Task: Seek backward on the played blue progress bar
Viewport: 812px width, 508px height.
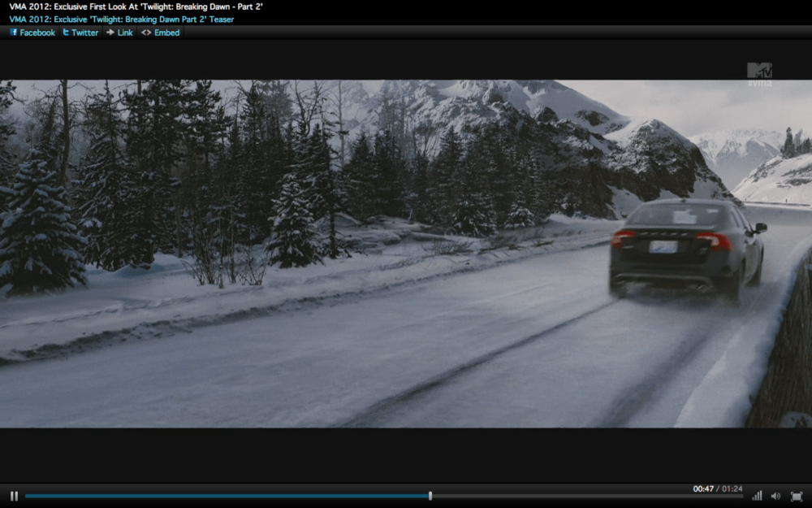Action: click(x=227, y=496)
